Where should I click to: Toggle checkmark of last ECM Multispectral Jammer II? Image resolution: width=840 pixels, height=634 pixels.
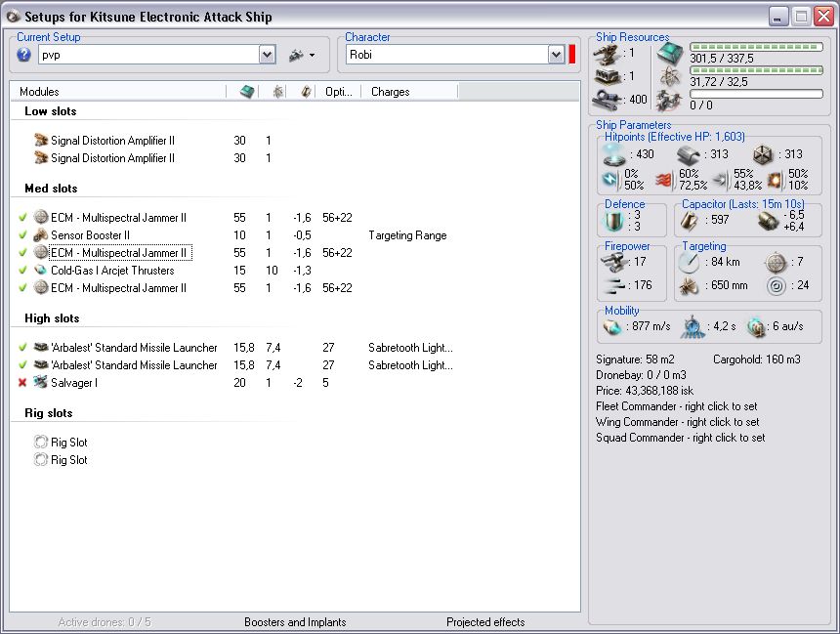pyautogui.click(x=22, y=288)
